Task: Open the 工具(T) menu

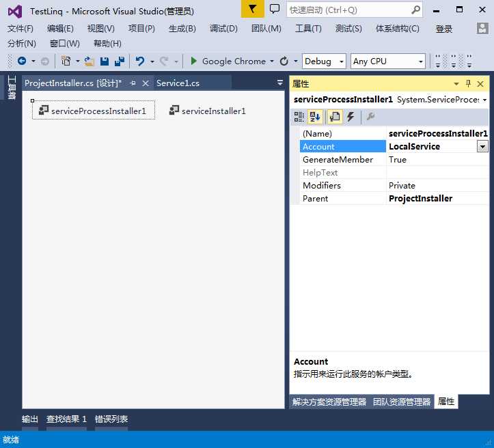Action: pyautogui.click(x=308, y=29)
